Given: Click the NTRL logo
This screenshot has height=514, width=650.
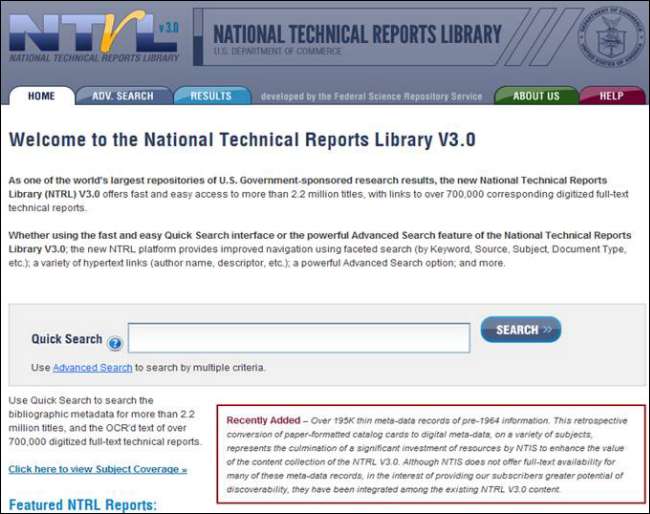Looking at the screenshot, I should click(x=94, y=36).
